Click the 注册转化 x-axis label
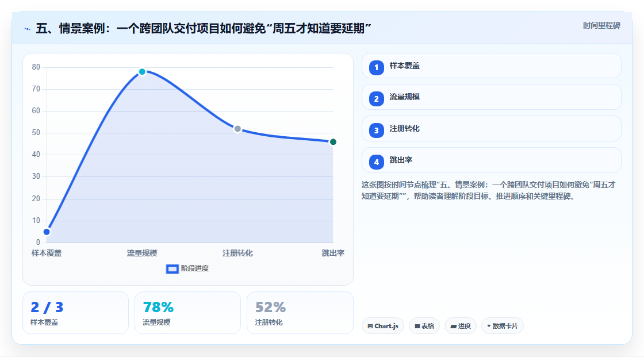Screen dimensions: 644x357 [x=237, y=254]
